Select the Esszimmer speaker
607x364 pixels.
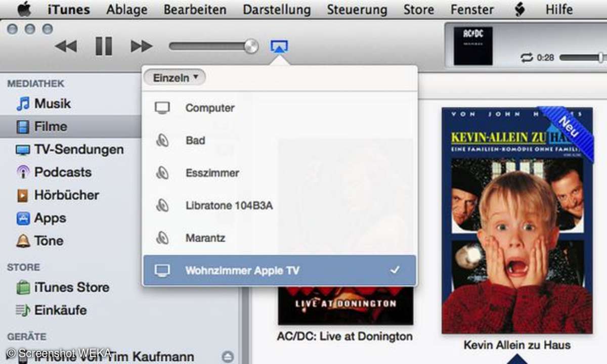[280, 173]
